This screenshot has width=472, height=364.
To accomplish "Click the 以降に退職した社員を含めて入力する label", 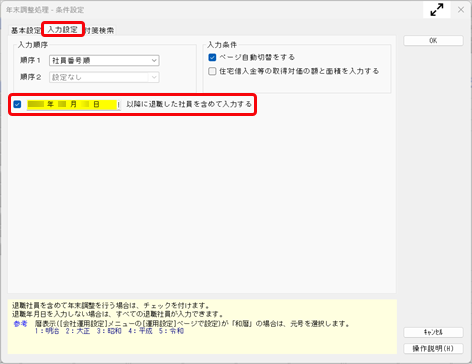I will tap(189, 104).
